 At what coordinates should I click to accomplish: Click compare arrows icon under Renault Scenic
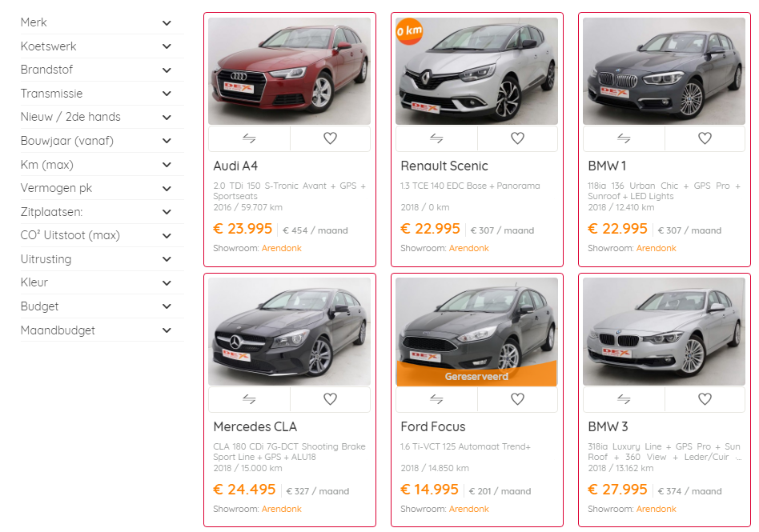point(436,138)
